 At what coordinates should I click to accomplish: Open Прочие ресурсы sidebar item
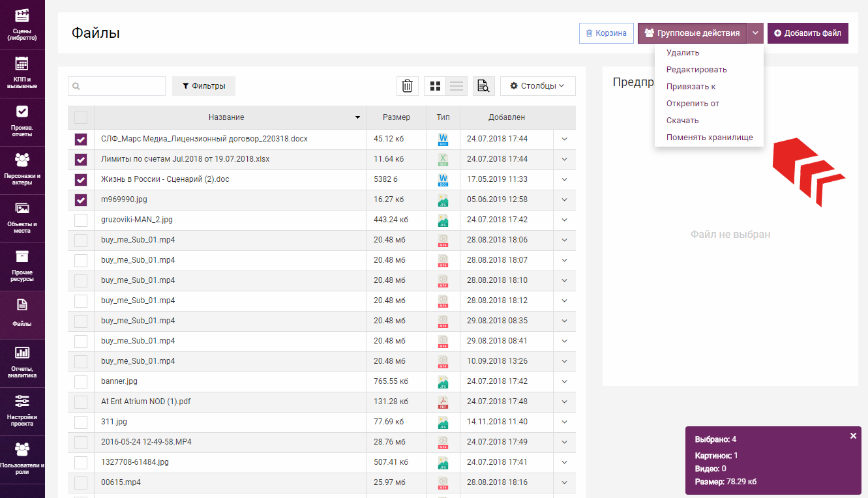pos(22,266)
